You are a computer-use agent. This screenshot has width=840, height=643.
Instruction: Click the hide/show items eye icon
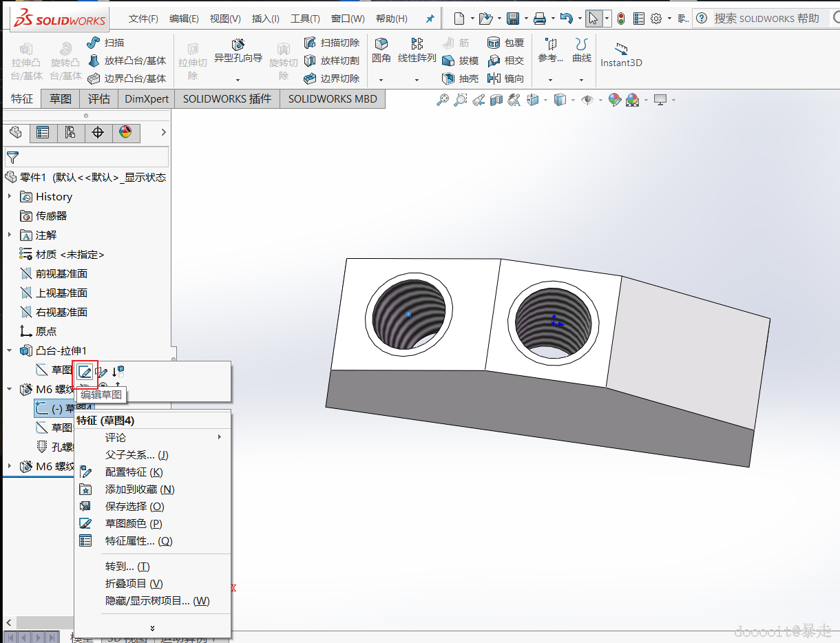587,101
